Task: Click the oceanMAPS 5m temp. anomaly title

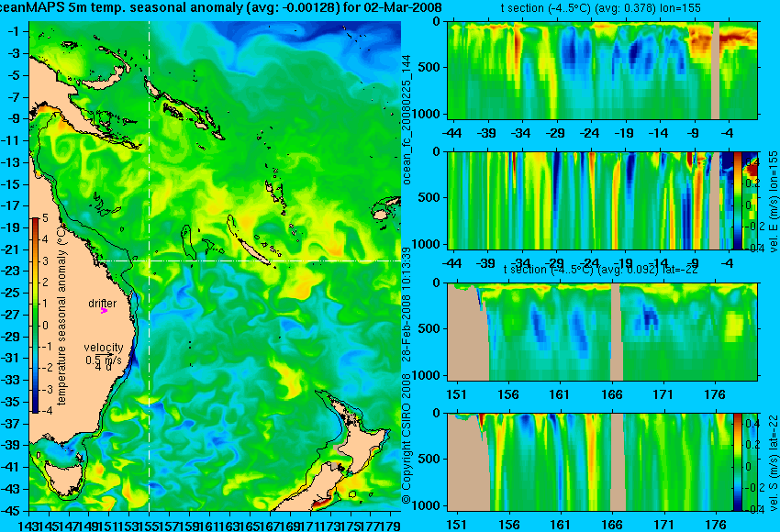Action: tap(221, 7)
